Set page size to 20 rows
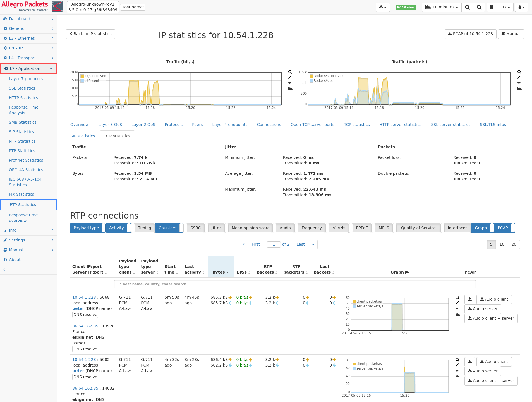The image size is (532, 402). click(514, 244)
